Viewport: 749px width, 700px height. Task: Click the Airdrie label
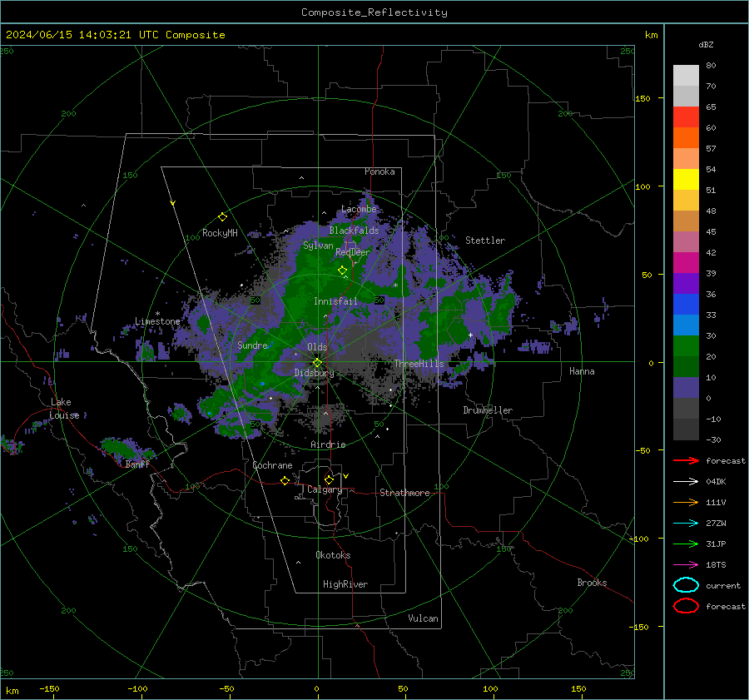coord(328,444)
